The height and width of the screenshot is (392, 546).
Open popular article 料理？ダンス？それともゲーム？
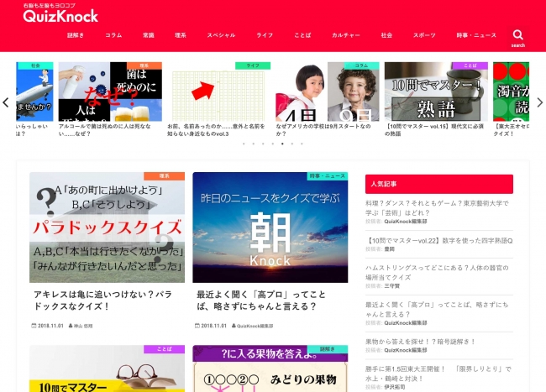(x=437, y=208)
